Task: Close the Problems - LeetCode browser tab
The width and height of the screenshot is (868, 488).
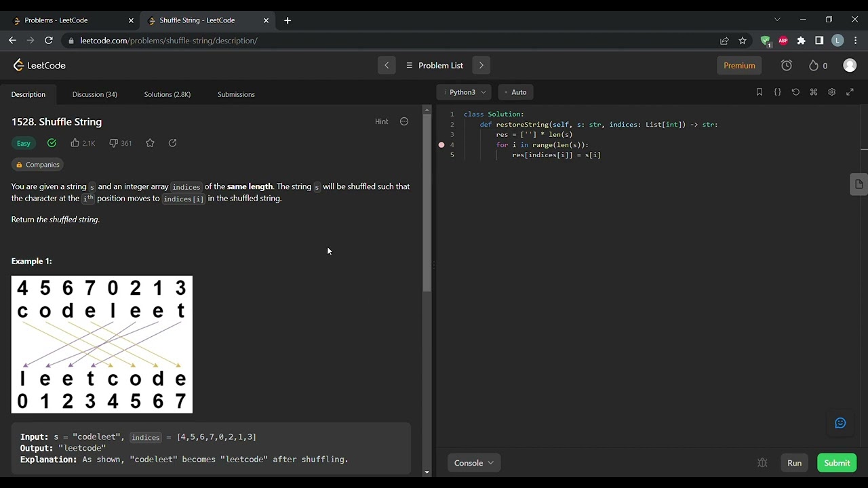Action: pos(131,20)
